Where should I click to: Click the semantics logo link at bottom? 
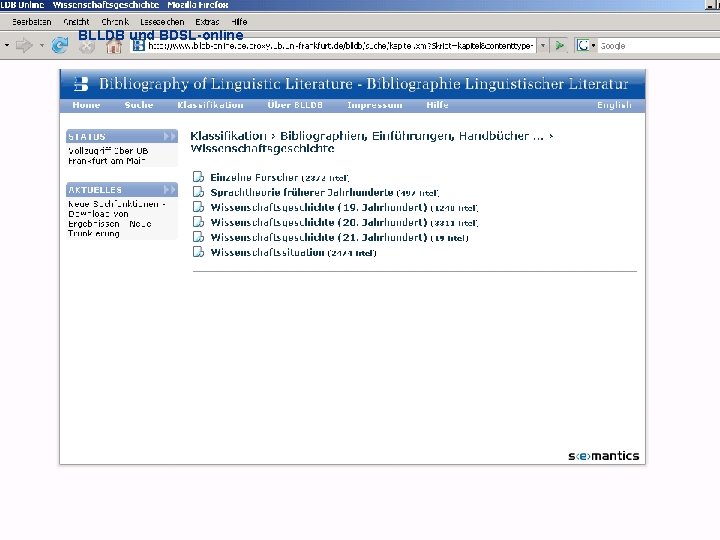click(603, 456)
